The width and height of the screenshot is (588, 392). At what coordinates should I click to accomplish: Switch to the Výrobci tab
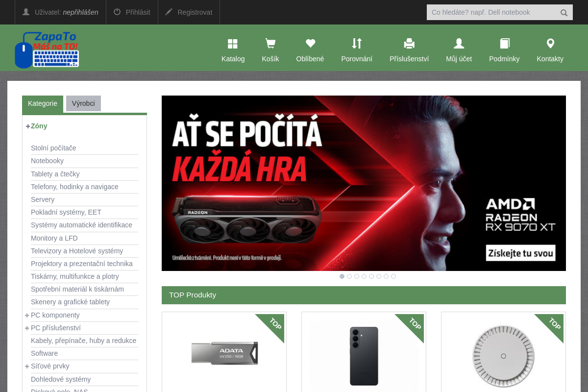tap(83, 103)
